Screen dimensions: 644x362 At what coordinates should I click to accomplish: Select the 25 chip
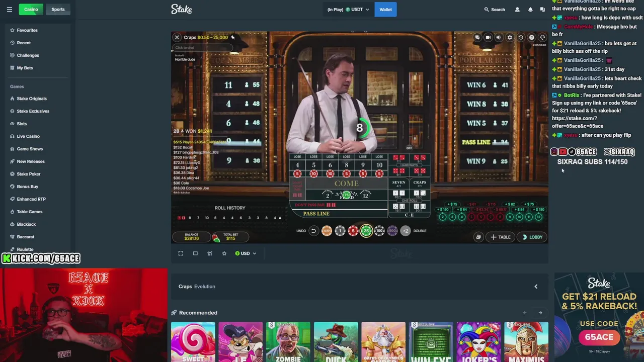(x=366, y=231)
